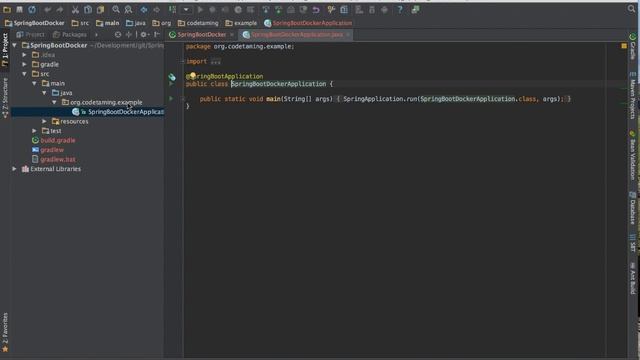Click the Save All toolbar icon

(x=19, y=9)
